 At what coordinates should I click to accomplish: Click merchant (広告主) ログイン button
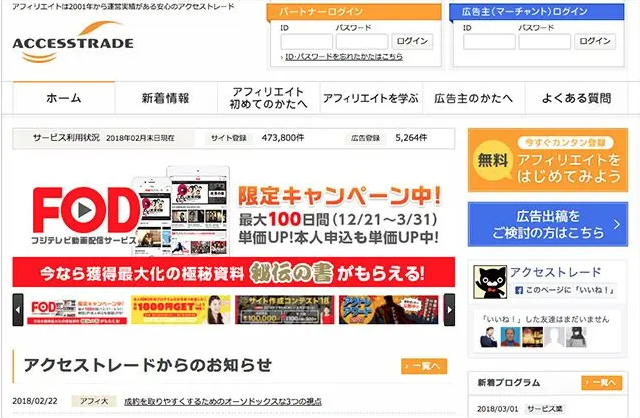point(595,41)
